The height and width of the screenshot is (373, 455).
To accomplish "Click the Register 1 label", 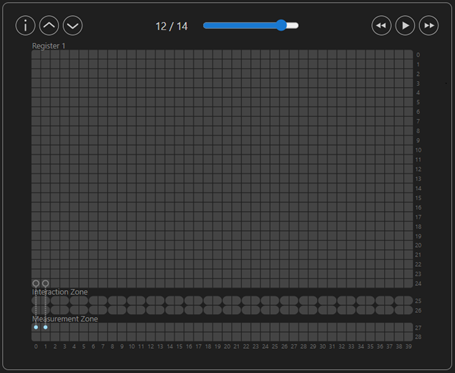I will point(49,46).
